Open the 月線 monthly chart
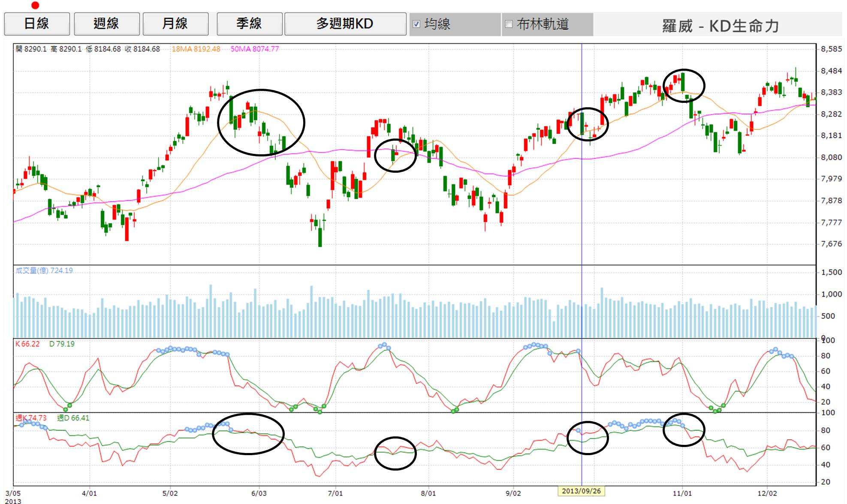Screen dimensions: 847x504 coord(175,24)
